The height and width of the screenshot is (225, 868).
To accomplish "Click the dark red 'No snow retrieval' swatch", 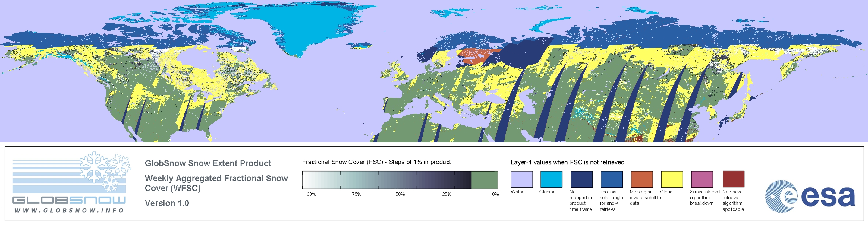I will coord(733,179).
